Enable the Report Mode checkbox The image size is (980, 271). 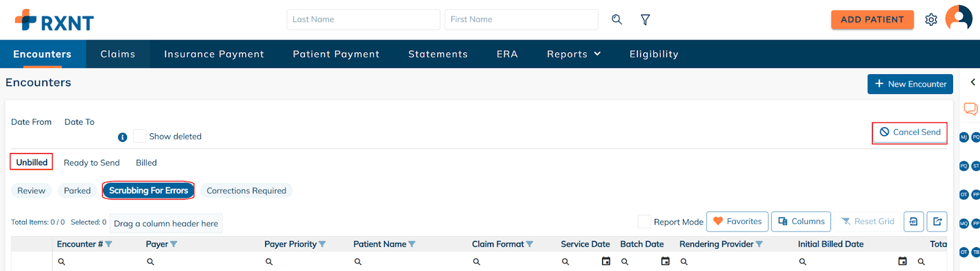point(644,221)
